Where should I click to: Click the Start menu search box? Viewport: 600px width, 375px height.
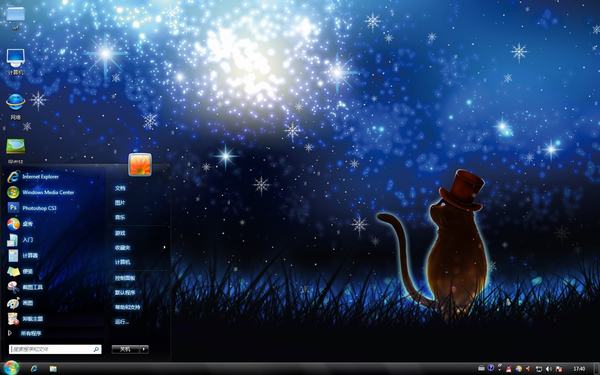coord(55,349)
